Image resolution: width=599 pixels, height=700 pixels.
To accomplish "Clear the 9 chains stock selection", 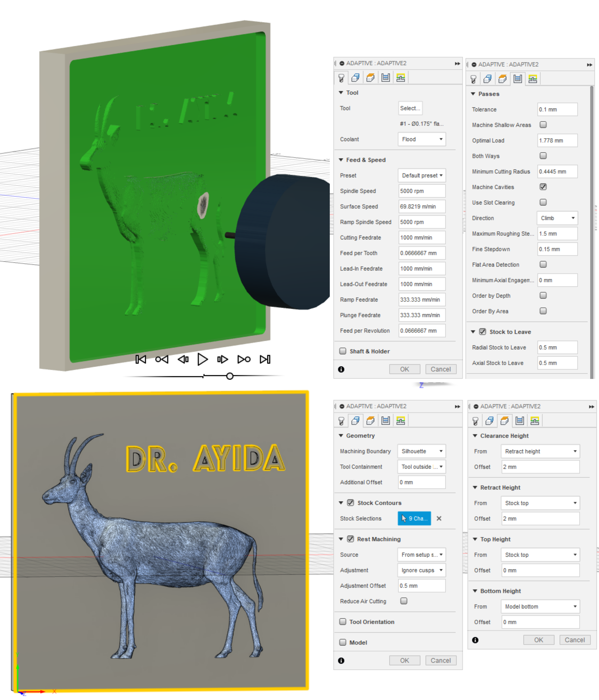I will point(439,518).
